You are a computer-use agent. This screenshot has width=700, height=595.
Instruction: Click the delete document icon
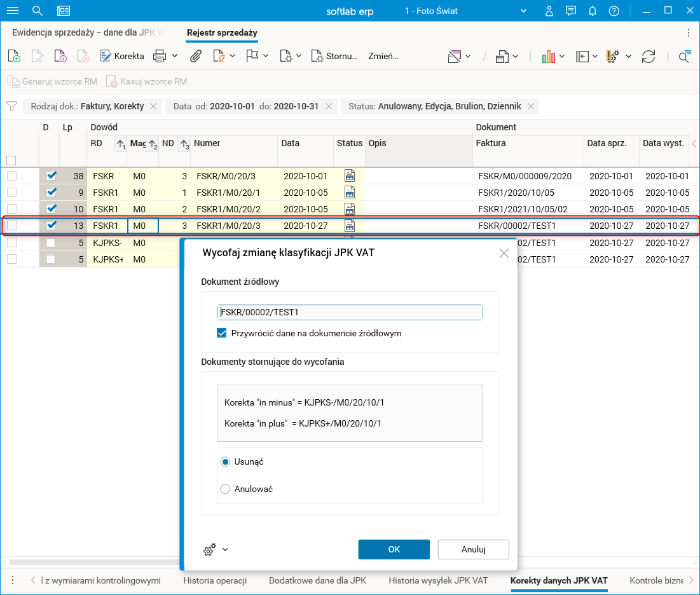[83, 56]
